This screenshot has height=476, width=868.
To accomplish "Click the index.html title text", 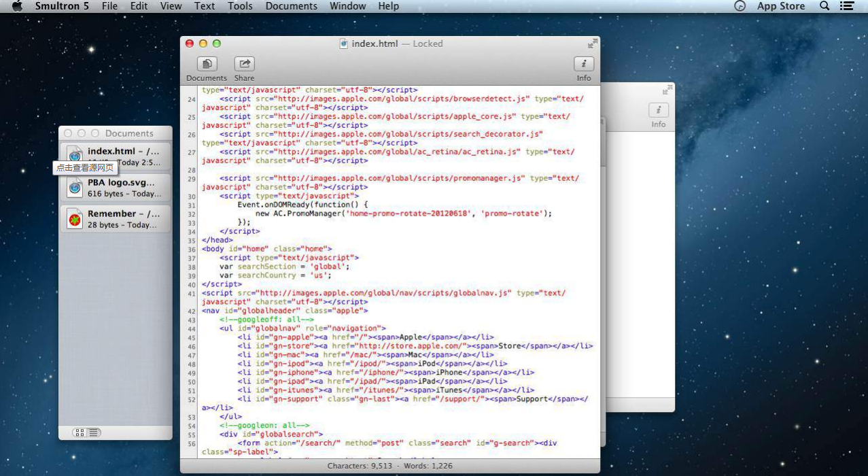I will tap(375, 44).
